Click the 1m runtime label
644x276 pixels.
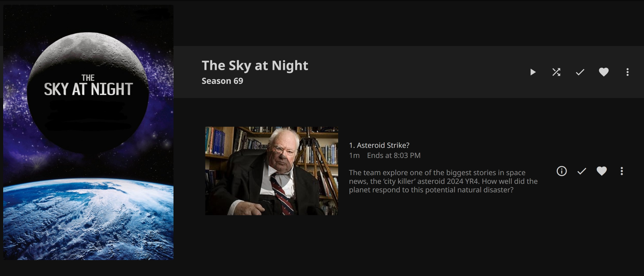[x=354, y=156]
